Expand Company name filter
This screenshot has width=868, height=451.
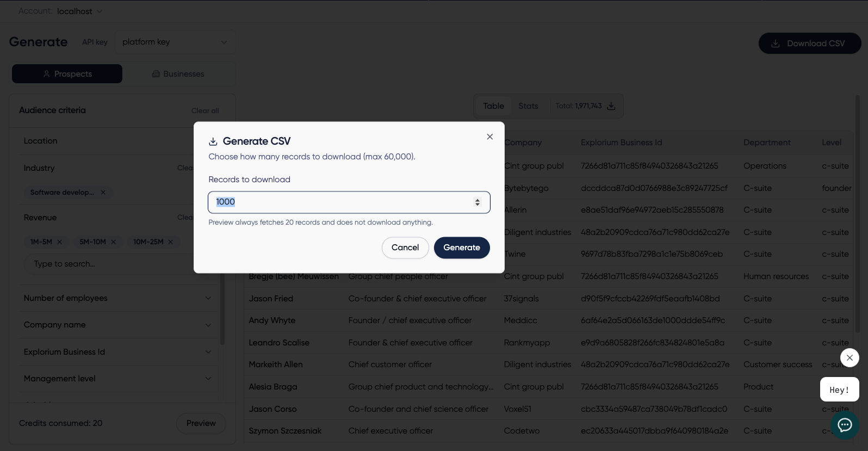click(117, 325)
